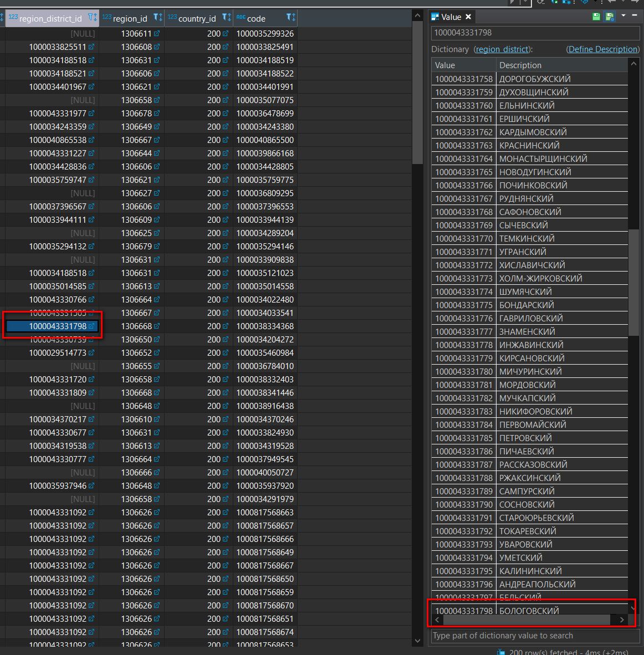Open the region_district dictionary link
This screenshot has width=644, height=655.
coord(502,49)
